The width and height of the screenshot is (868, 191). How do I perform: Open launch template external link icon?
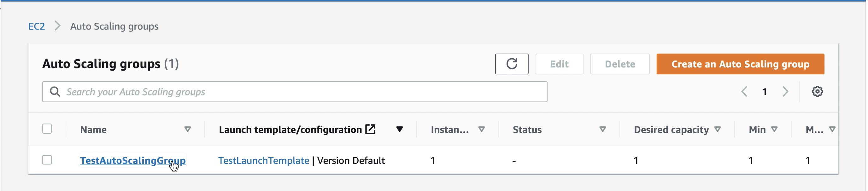[x=370, y=129]
